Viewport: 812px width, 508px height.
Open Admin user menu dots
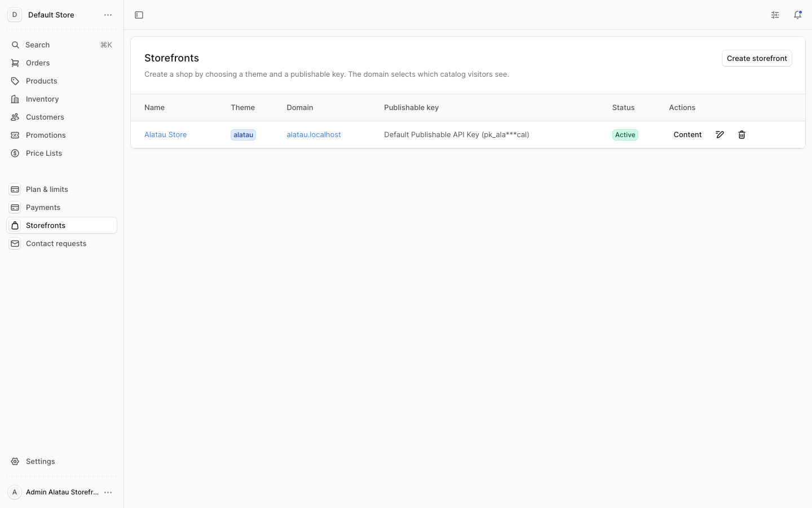pyautogui.click(x=108, y=492)
